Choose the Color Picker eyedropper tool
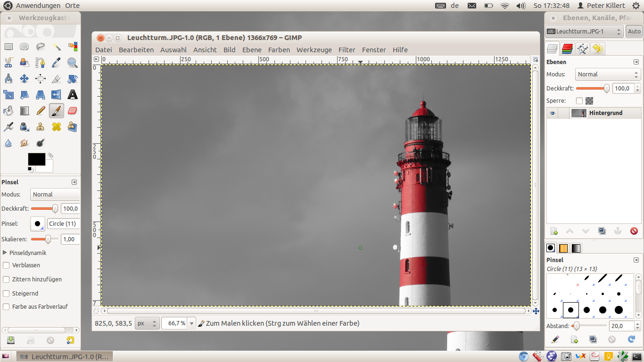Screen dimensions: 644x362 57,63
